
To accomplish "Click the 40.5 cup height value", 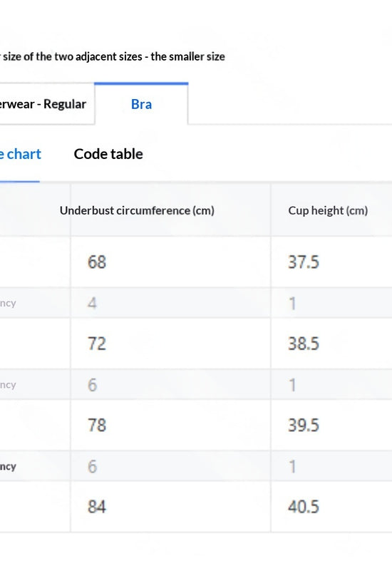I will pyautogui.click(x=304, y=507).
